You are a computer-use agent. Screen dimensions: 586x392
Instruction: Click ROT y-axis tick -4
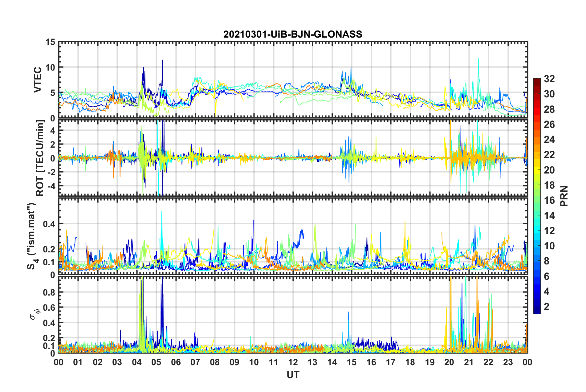[52, 186]
